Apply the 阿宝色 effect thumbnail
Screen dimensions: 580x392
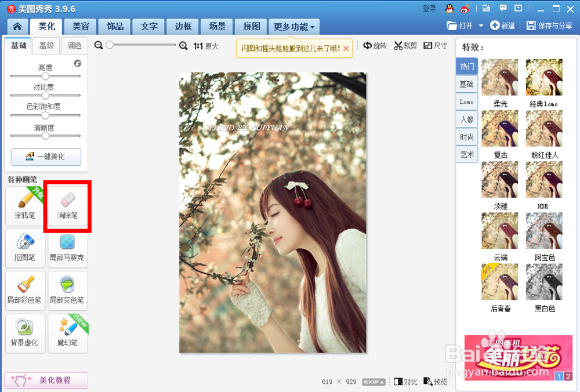[x=544, y=231]
